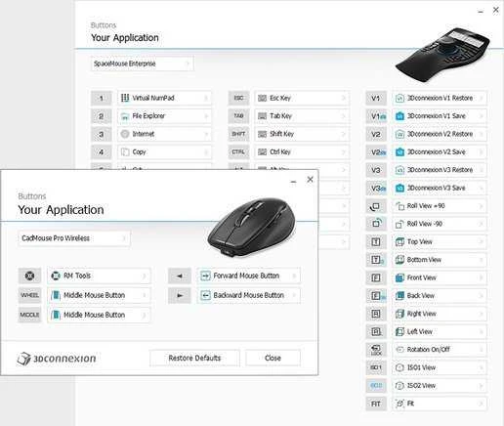Open the Middle Mouse Button wheel assignment
This screenshot has width=504, height=426.
point(99,295)
